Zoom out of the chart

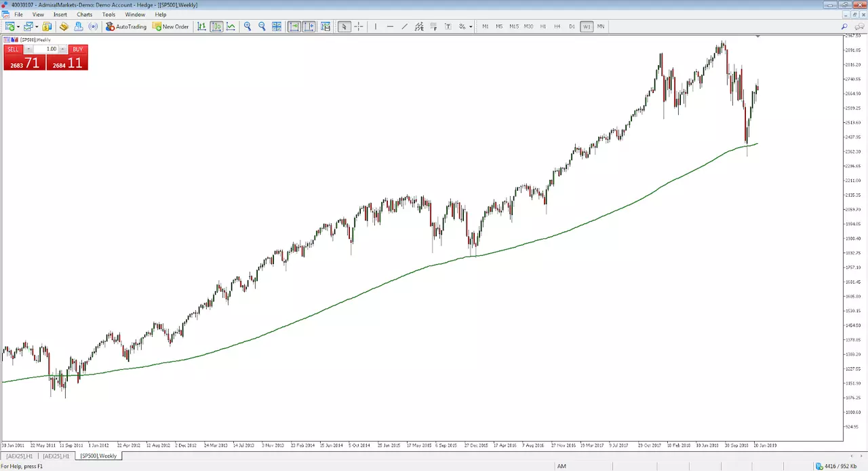(262, 26)
